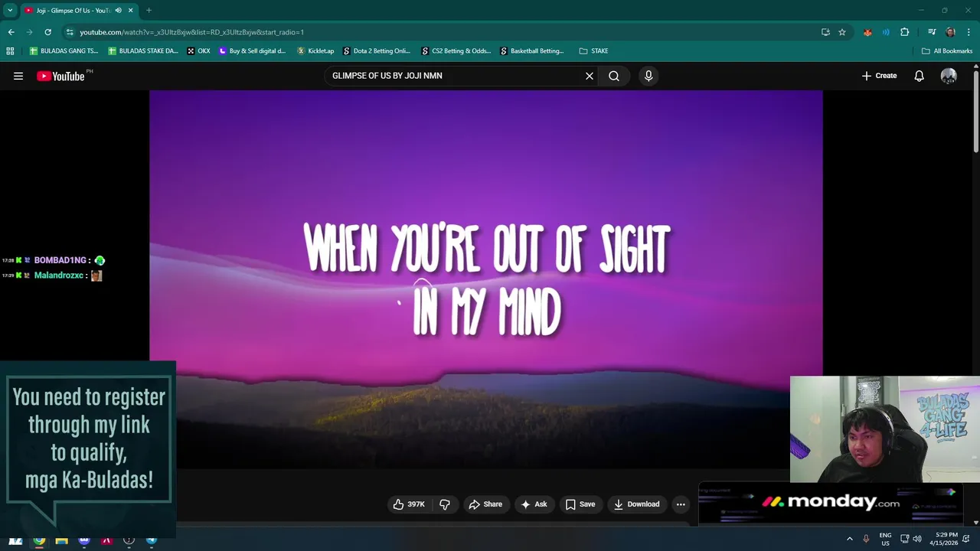Screen dimensions: 980x551
Task: Open the Basketball Betting bookmark
Action: pyautogui.click(x=532, y=51)
